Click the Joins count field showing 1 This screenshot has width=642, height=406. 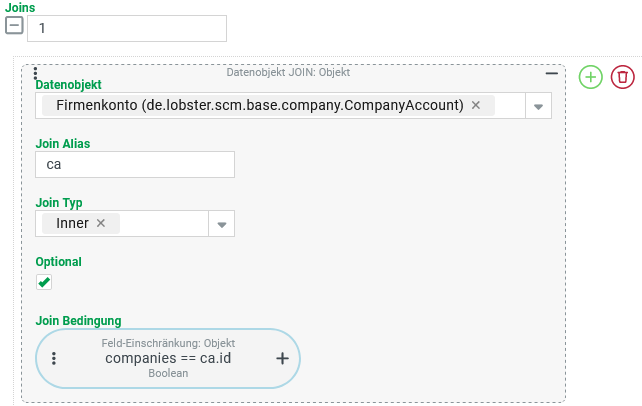click(127, 28)
